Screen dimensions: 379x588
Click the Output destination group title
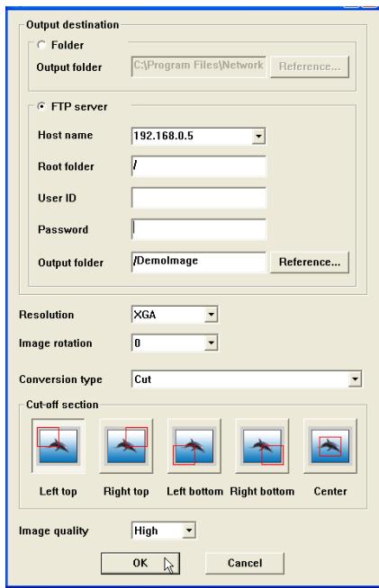73,25
